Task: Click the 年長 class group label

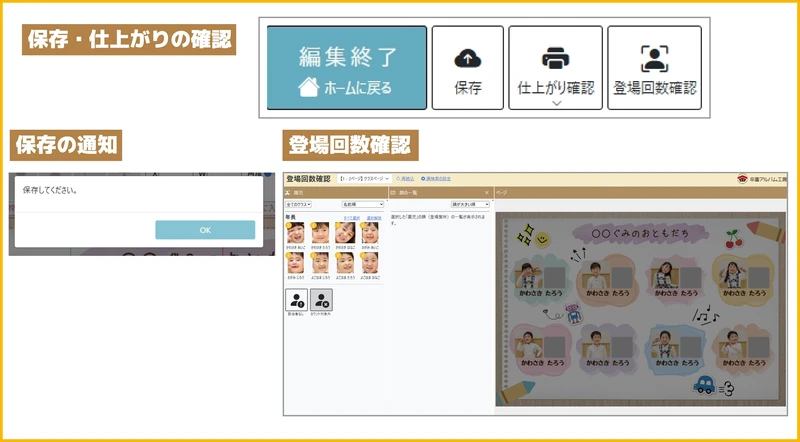Action: (291, 217)
